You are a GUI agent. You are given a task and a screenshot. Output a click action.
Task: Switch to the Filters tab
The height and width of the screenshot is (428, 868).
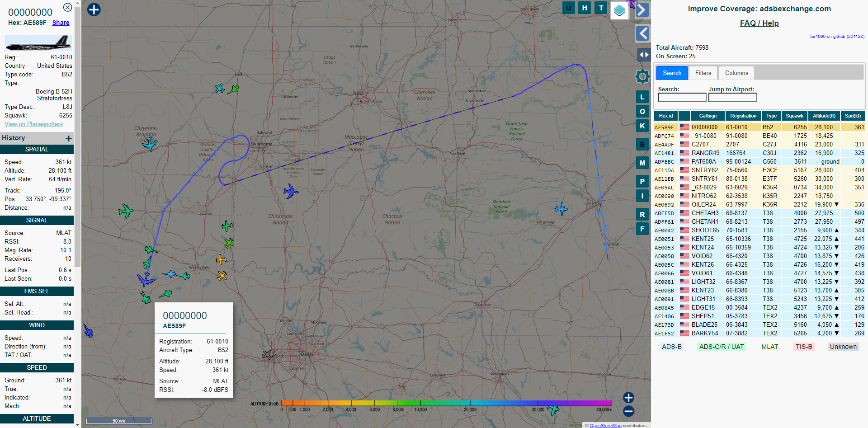pyautogui.click(x=703, y=73)
